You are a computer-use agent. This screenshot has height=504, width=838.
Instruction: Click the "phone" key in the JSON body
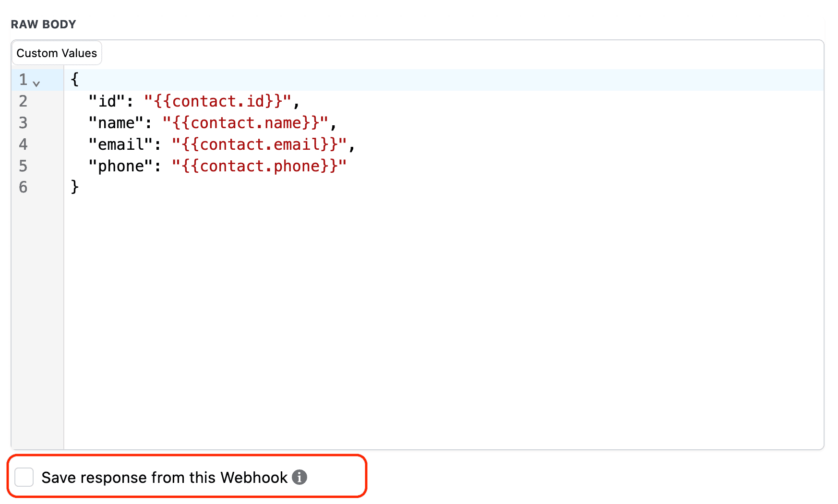[x=121, y=166]
